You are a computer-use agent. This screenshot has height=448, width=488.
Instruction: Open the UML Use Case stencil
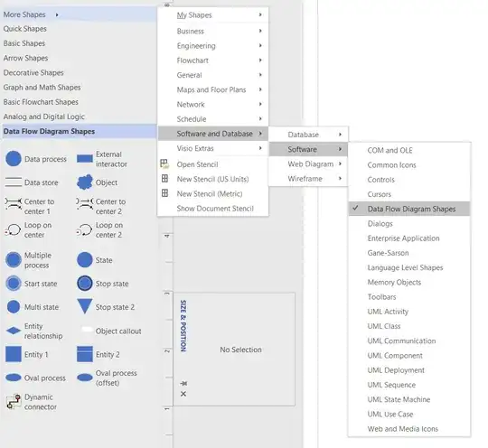409,414
